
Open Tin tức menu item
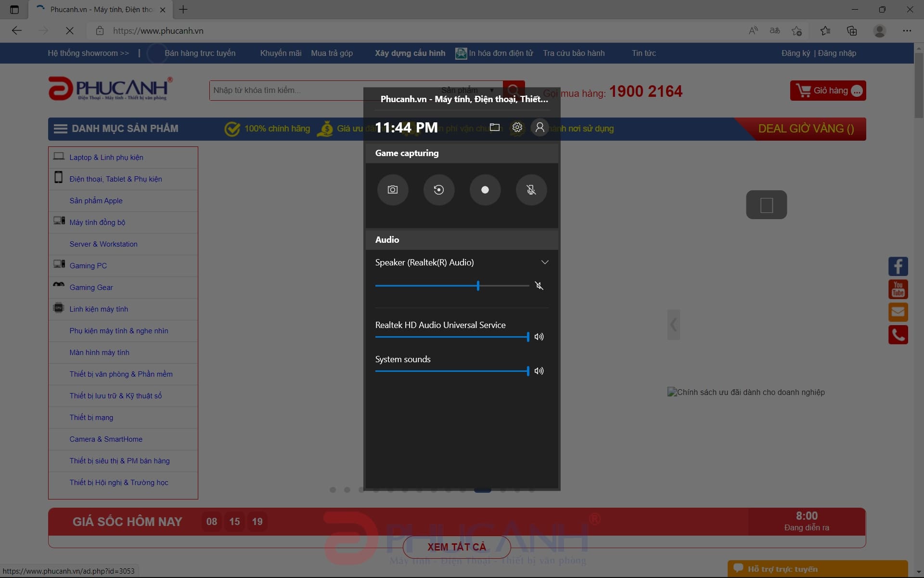tap(644, 53)
